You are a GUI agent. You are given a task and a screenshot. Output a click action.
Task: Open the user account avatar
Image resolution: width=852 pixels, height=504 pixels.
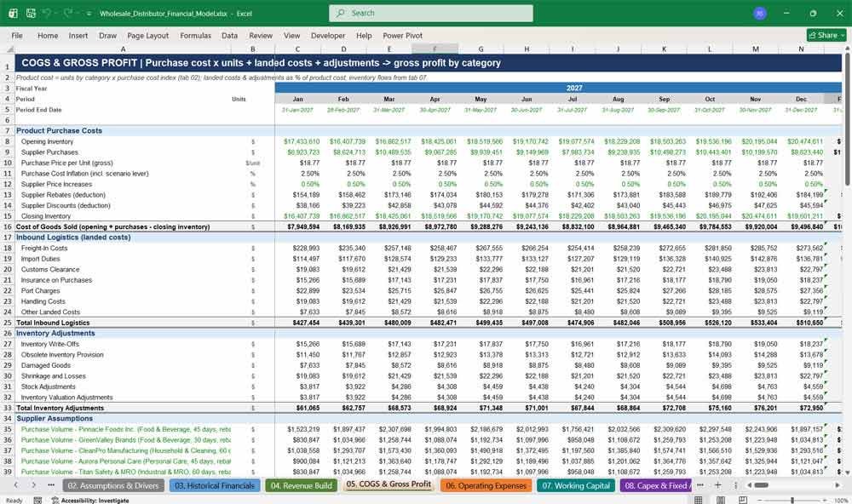point(760,13)
